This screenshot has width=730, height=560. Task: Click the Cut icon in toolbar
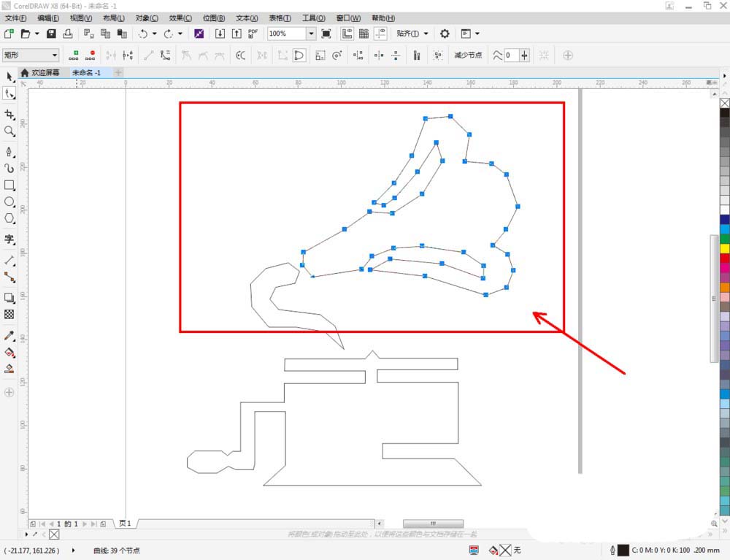pos(88,34)
